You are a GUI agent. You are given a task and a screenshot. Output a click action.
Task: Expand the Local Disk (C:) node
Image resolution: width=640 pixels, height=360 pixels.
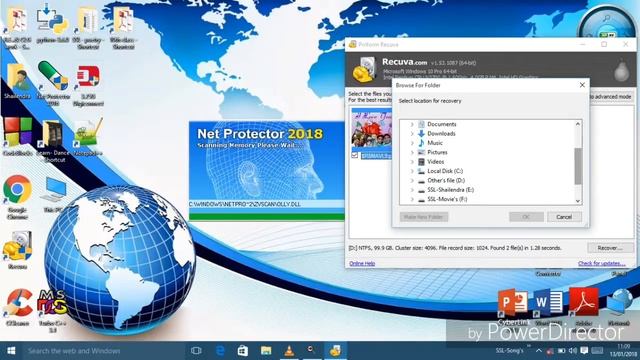point(412,171)
